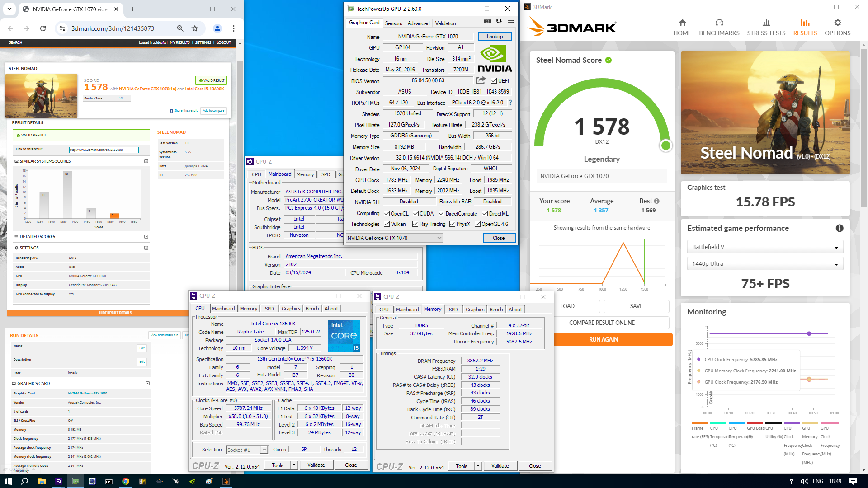The height and width of the screenshot is (488, 868).
Task: Toggle the Ray Tracing checkbox
Action: point(415,224)
